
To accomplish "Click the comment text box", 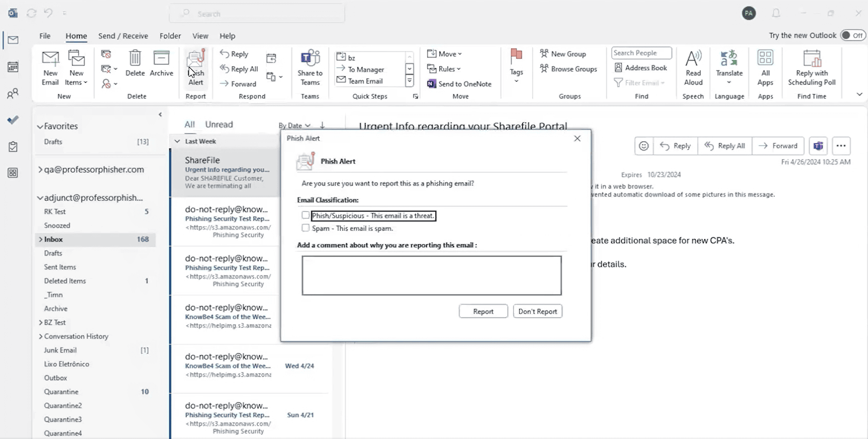I will tap(431, 275).
